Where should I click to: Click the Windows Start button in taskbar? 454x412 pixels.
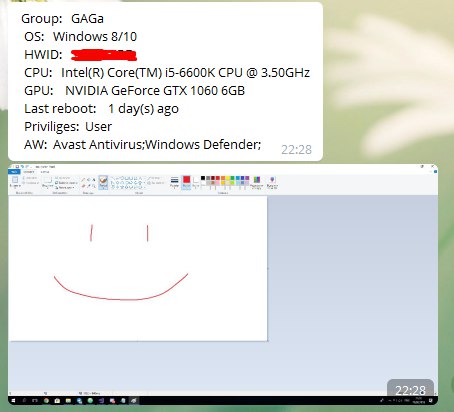coord(14,400)
